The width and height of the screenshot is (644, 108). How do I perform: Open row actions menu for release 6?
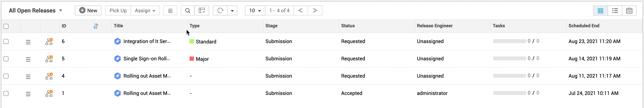coord(28,42)
